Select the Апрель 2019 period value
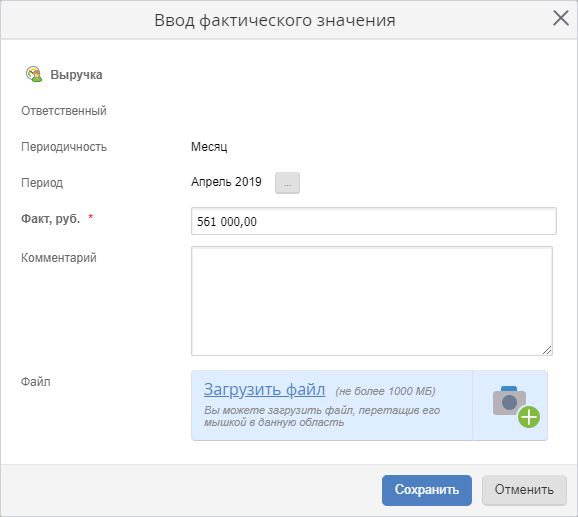578x517 pixels. tap(226, 182)
